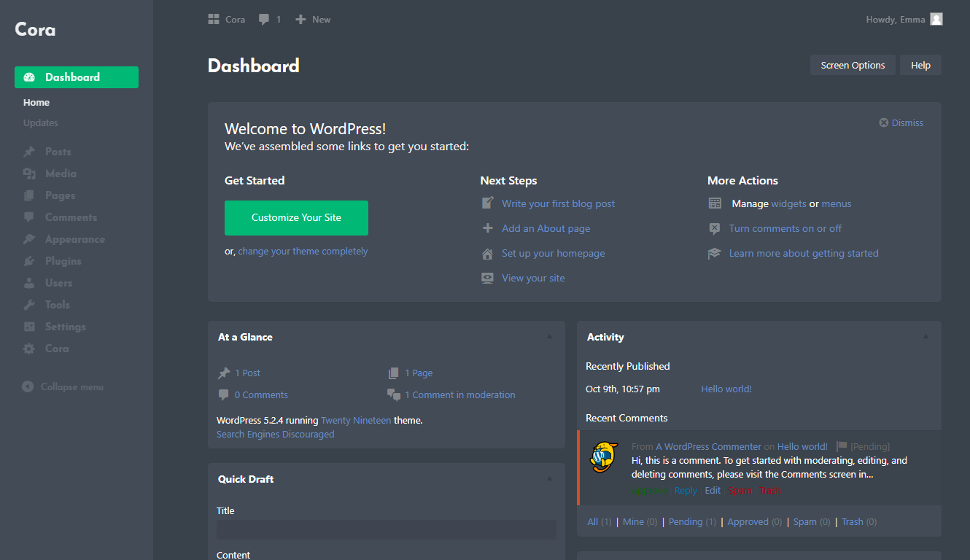The height and width of the screenshot is (560, 970).
Task: Mark the comment as Spam via its action link
Action: (x=740, y=491)
